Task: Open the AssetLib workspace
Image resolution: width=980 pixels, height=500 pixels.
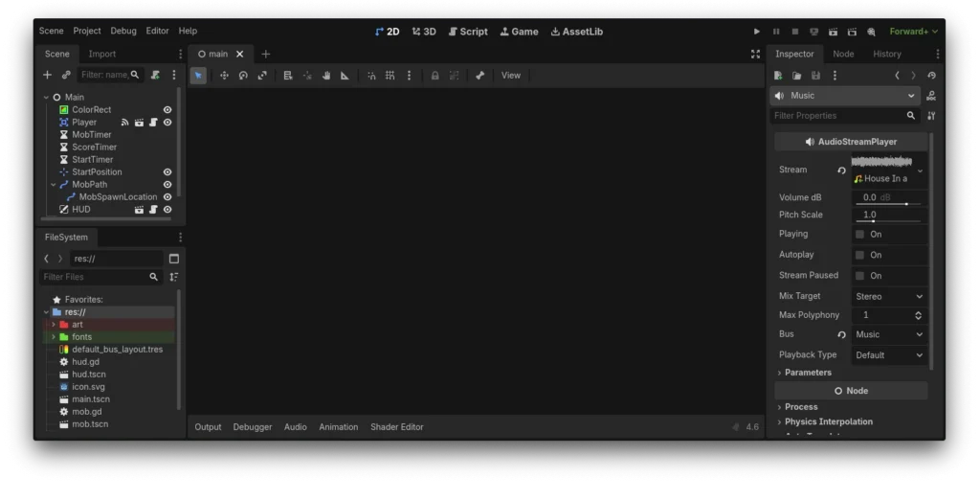Action: [577, 32]
